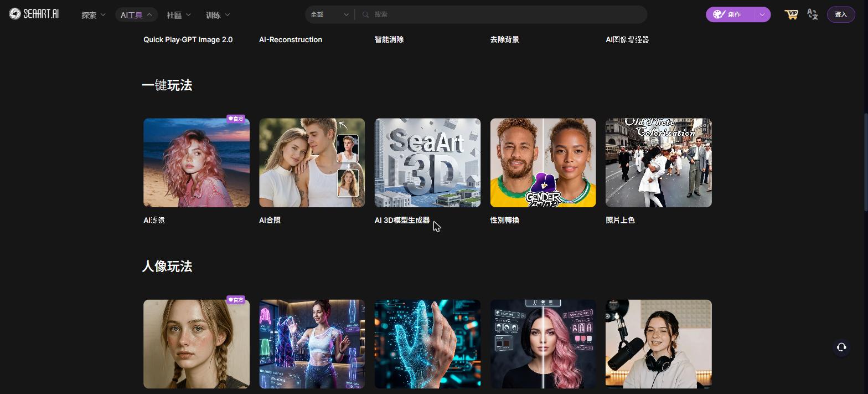Click the 人像玩法 section heading
The height and width of the screenshot is (394, 868).
point(167,267)
